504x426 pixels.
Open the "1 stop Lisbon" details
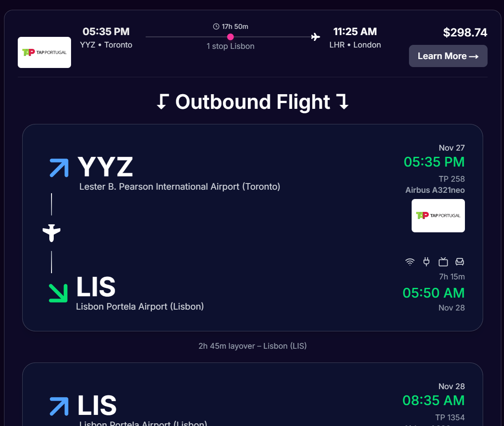(x=230, y=46)
